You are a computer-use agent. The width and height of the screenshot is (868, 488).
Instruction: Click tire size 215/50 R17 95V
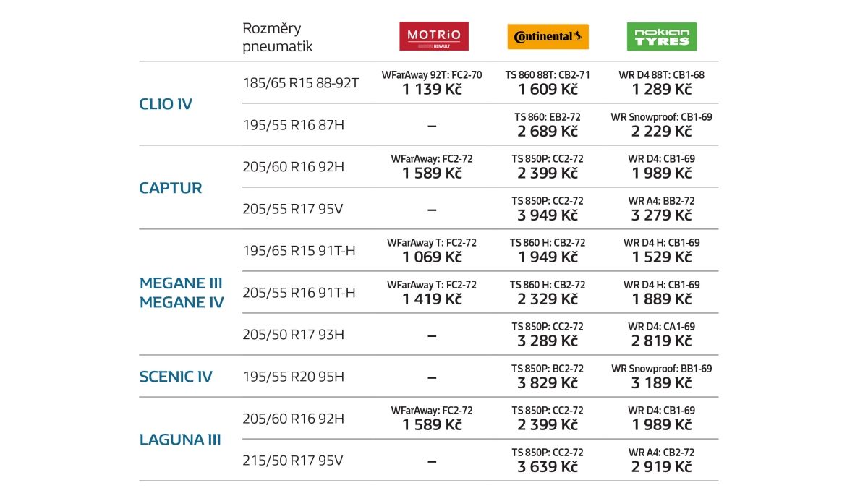click(292, 461)
